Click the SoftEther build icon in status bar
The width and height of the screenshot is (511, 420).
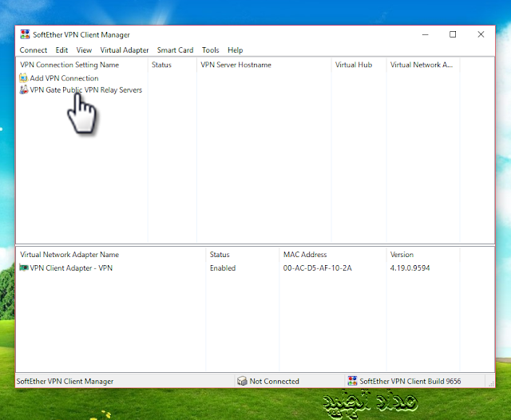[x=352, y=381]
